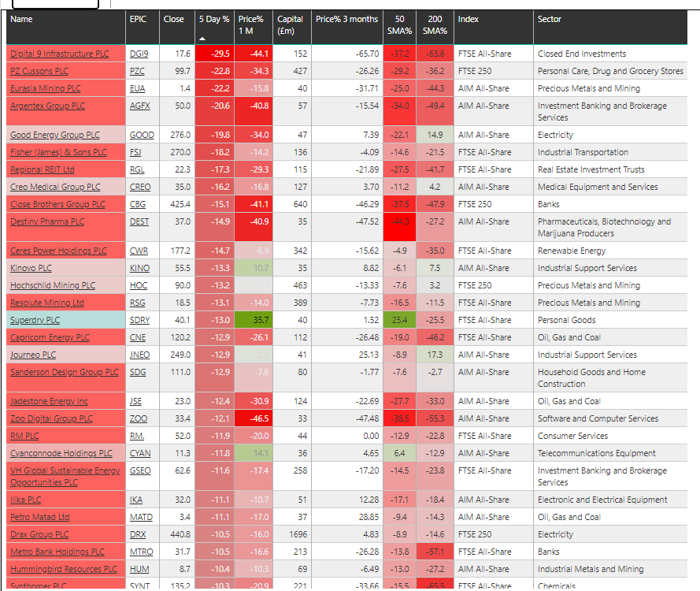This screenshot has height=591, width=700.
Task: Open Destiny Pharma PLC link
Action: 47,222
